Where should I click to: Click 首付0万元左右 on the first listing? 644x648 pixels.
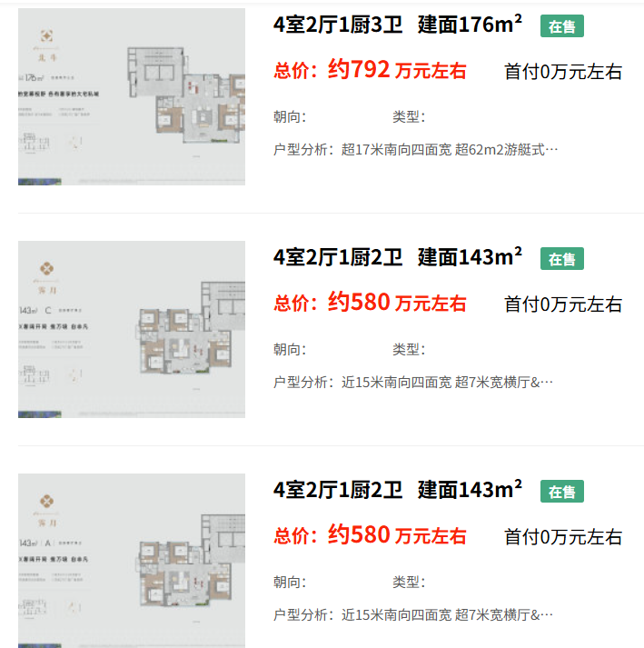(563, 72)
